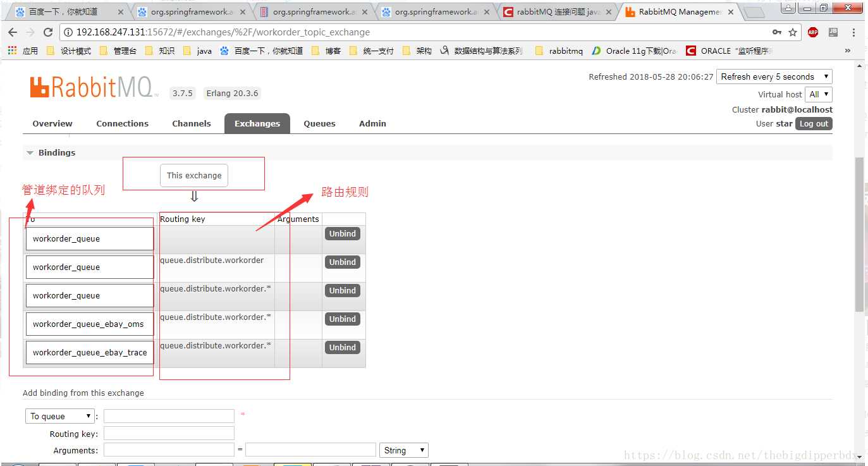
Task: Open the Channels tab
Action: 192,123
